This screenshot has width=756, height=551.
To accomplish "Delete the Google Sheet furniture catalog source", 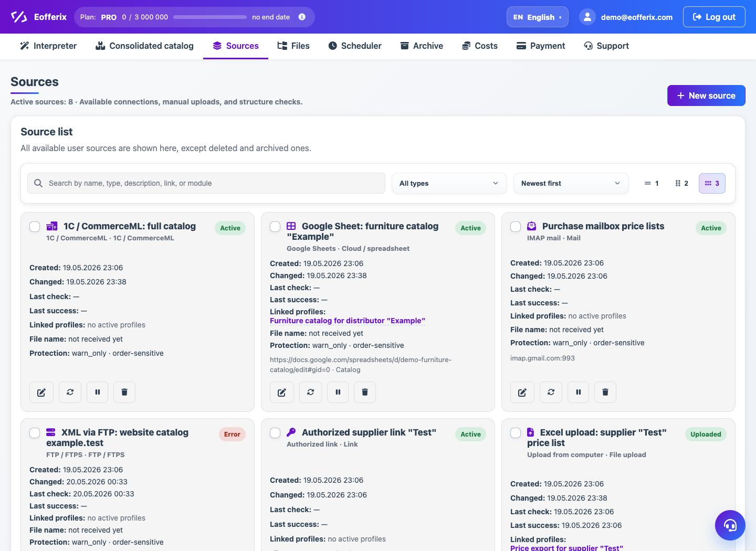I will pyautogui.click(x=365, y=392).
